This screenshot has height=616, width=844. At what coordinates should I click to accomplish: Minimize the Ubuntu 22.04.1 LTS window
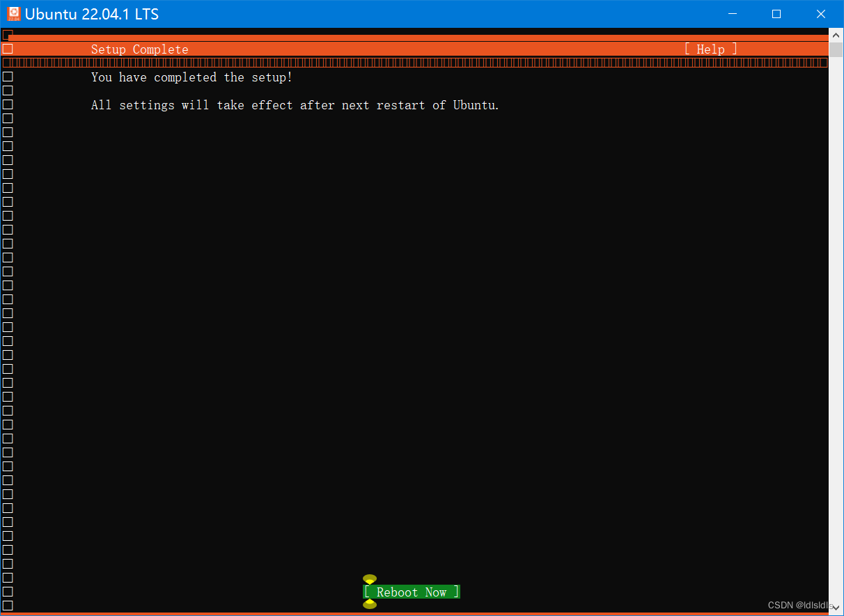732,13
